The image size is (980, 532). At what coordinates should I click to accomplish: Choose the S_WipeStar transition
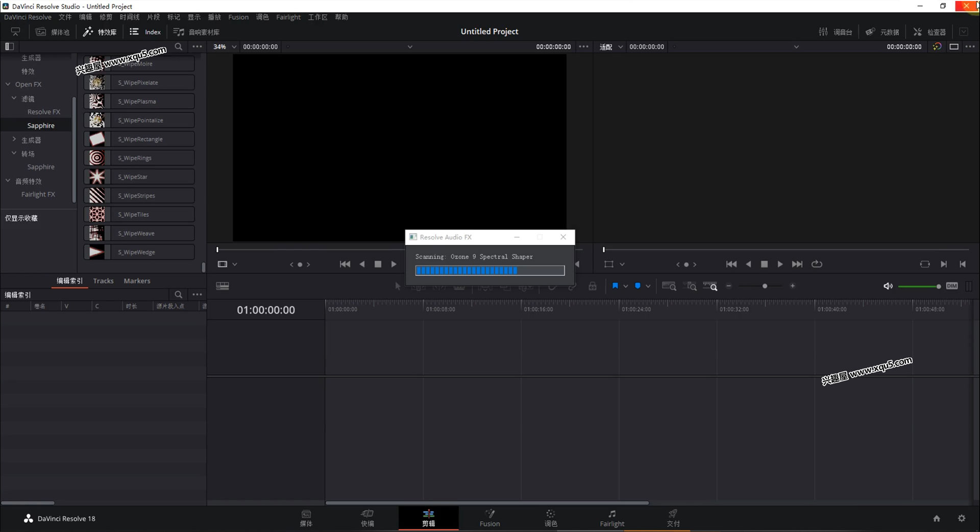coord(139,177)
